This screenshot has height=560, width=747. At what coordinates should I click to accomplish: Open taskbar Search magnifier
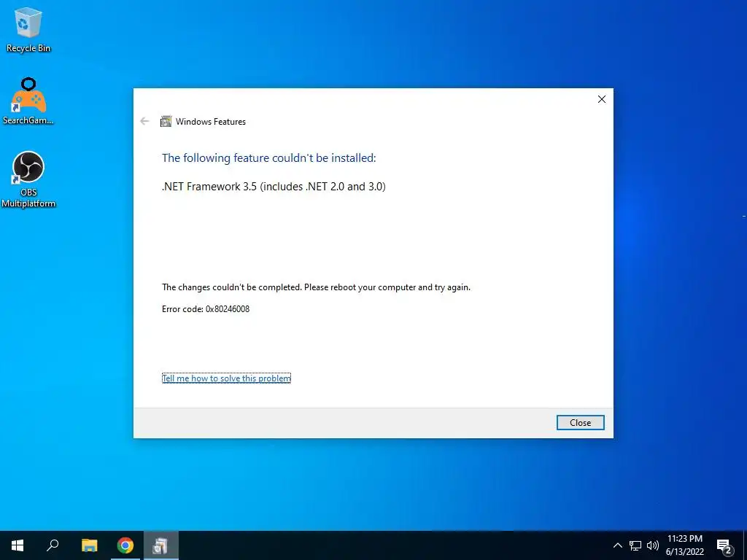[53, 545]
